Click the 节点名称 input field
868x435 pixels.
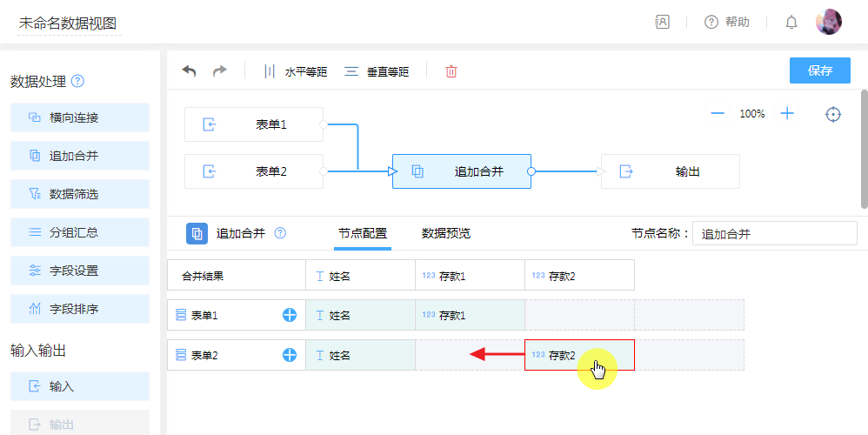(774, 233)
